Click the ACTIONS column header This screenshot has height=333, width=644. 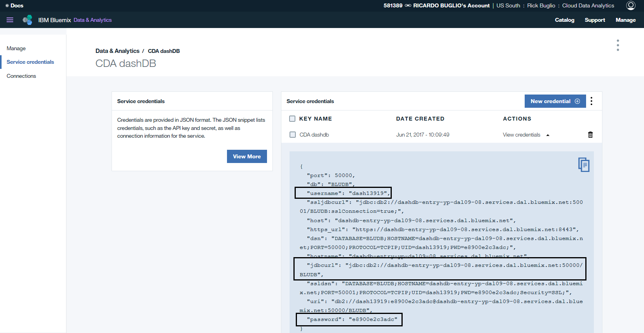[x=517, y=119]
